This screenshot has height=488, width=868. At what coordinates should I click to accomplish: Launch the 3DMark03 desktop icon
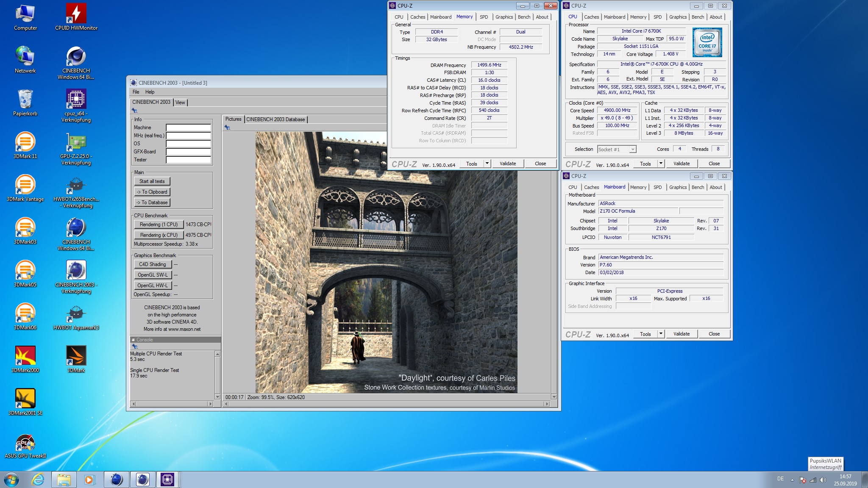click(x=25, y=231)
